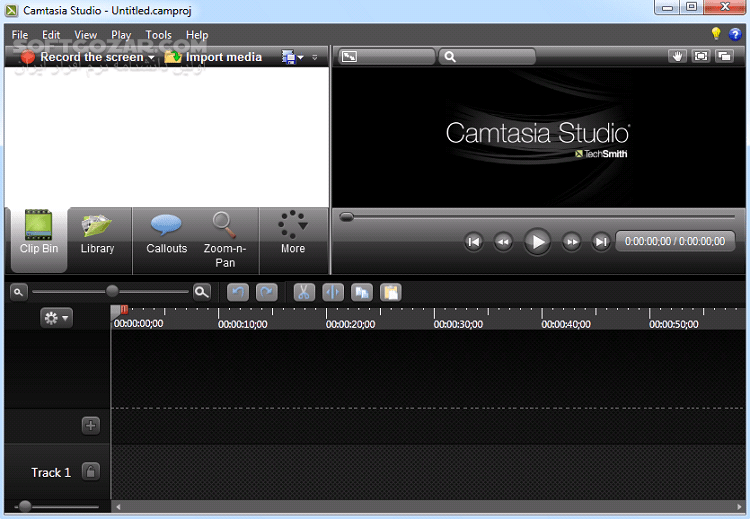
Task: Click the Copy button on timeline toolbar
Action: (x=362, y=292)
